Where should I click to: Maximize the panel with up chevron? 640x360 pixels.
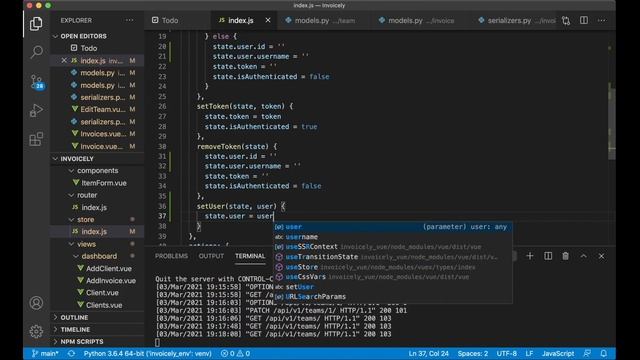pyautogui.click(x=584, y=256)
